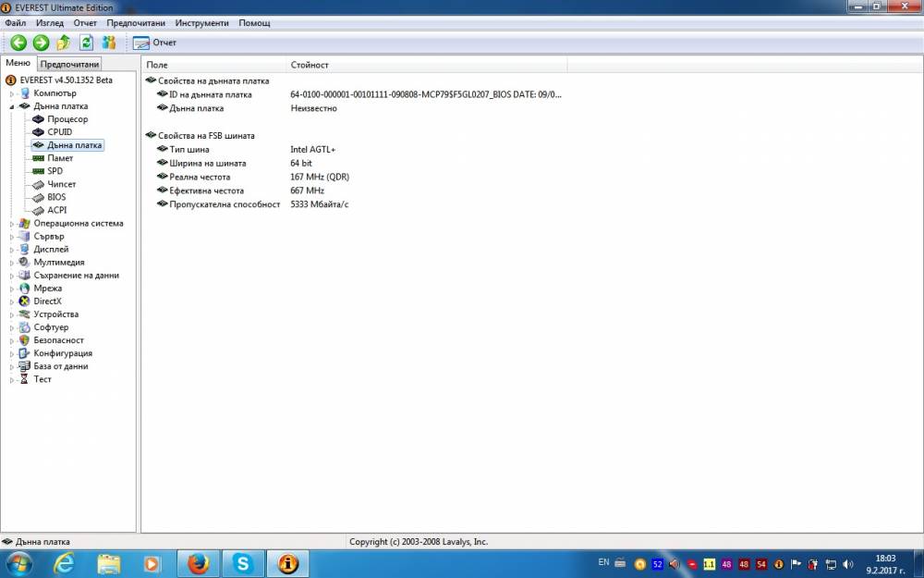Open Windows Explorer folder on taskbar
The image size is (924, 578).
[x=108, y=564]
